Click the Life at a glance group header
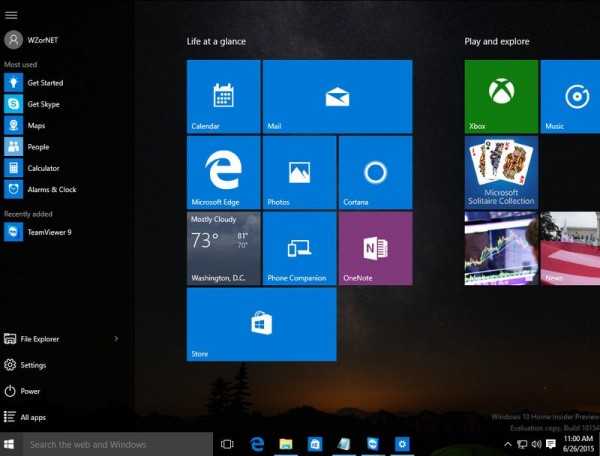Screen dimensions: 600x456 (x=216, y=41)
